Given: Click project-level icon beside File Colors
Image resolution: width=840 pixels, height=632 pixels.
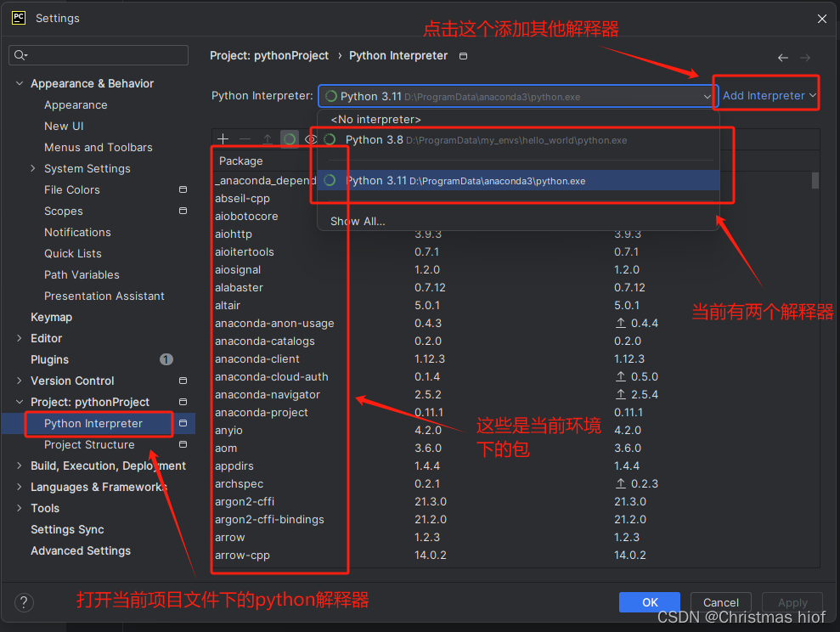Looking at the screenshot, I should click(183, 189).
